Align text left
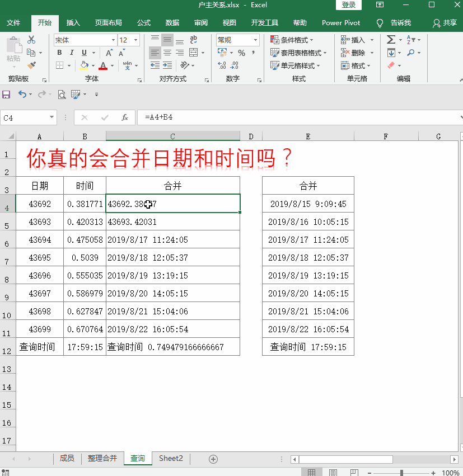The height and width of the screenshot is (476, 463). [155, 53]
